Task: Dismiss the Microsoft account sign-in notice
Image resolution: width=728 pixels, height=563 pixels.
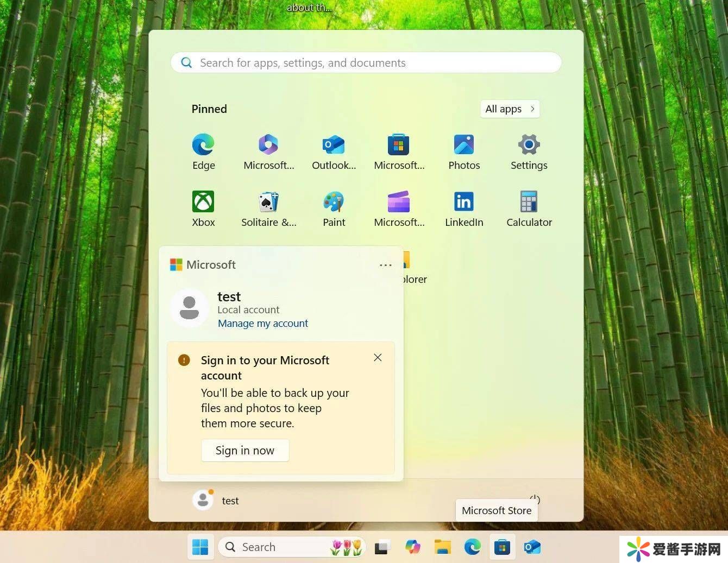Action: (x=378, y=357)
